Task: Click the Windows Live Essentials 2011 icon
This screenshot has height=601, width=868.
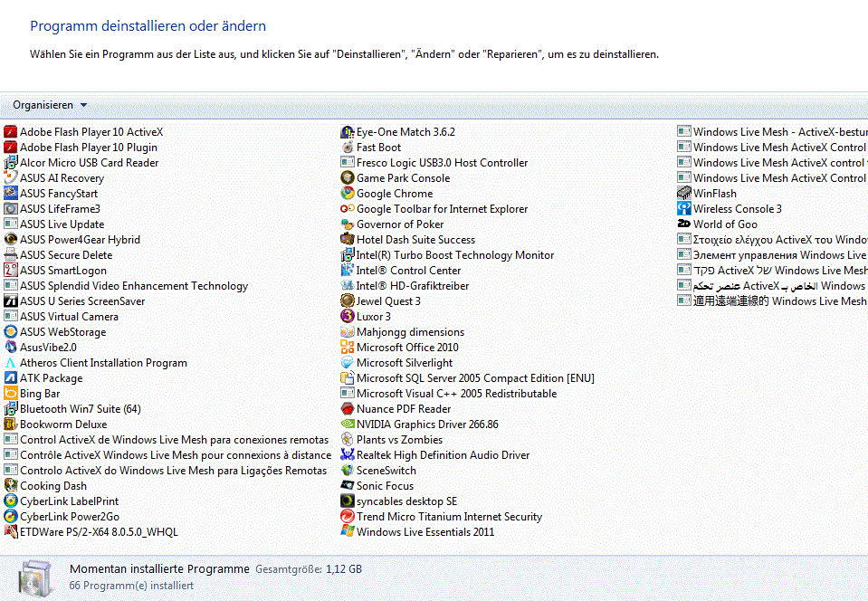Action: pyautogui.click(x=347, y=532)
